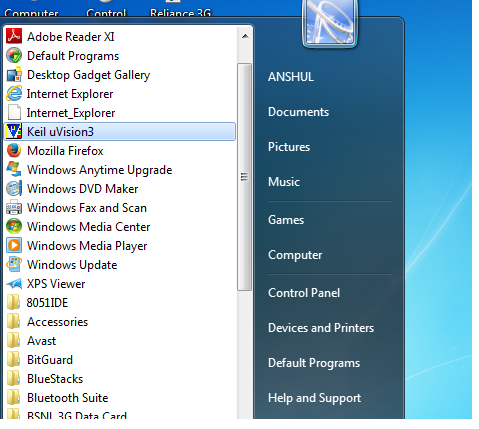Open the Music library link

tap(284, 182)
